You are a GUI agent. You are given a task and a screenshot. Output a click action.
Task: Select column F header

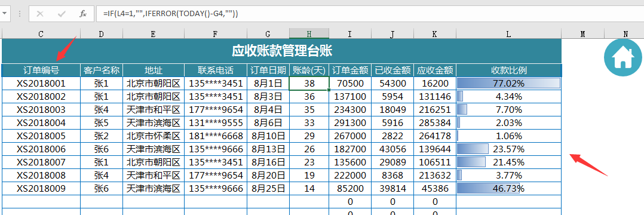coord(215,34)
